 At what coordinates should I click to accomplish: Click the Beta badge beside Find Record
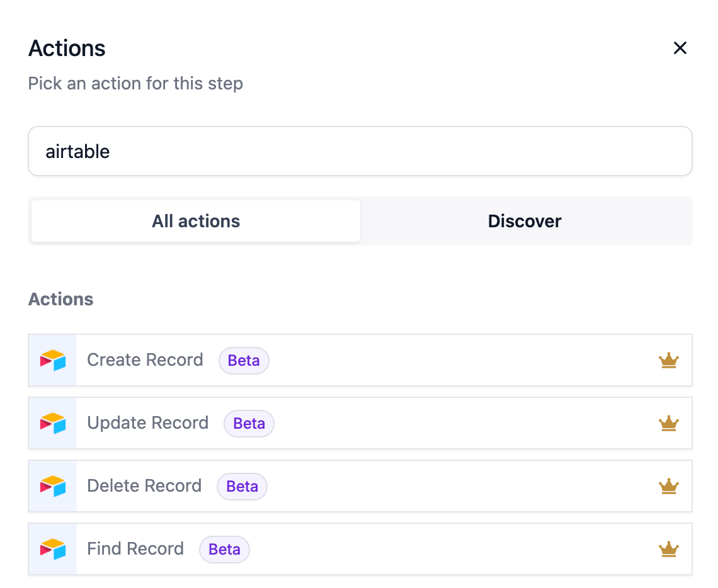(x=224, y=549)
